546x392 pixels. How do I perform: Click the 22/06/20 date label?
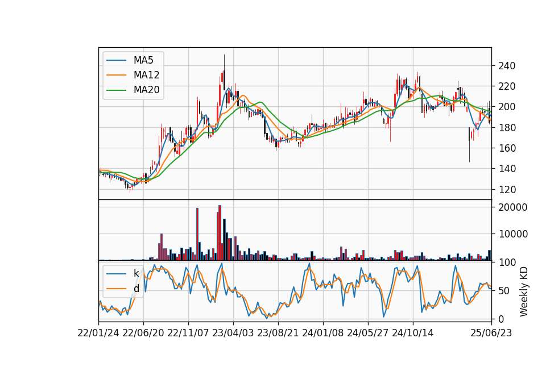[143, 333]
